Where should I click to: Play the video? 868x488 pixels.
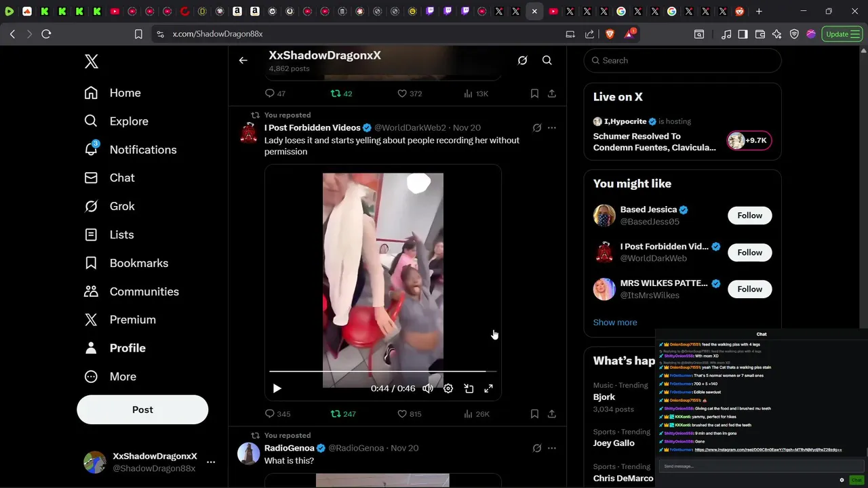[277, 388]
